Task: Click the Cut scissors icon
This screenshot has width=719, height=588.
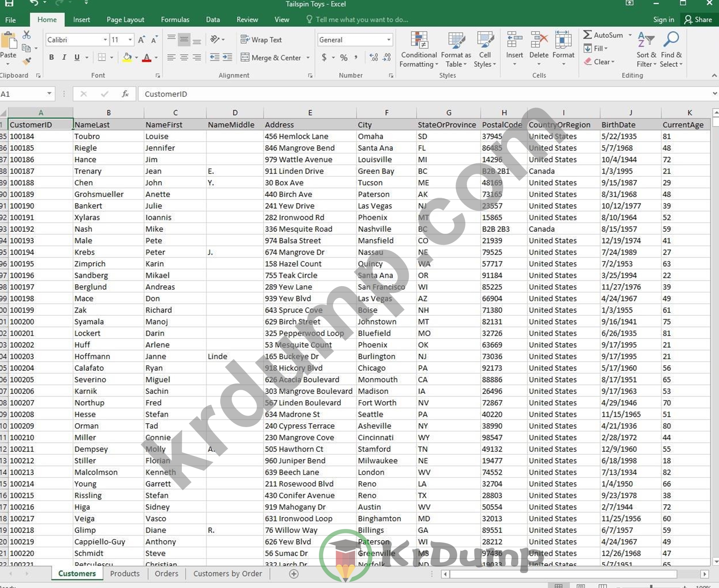Action: (x=26, y=35)
